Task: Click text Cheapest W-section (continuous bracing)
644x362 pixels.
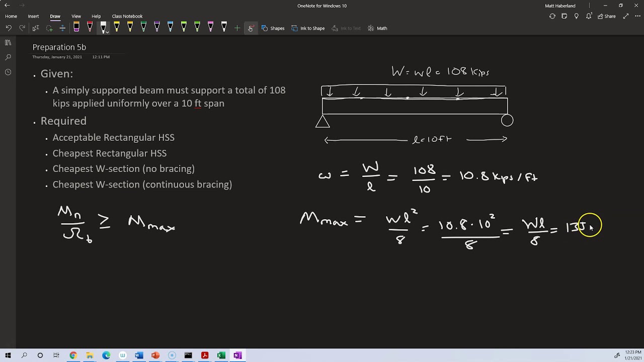Action: [x=142, y=185]
